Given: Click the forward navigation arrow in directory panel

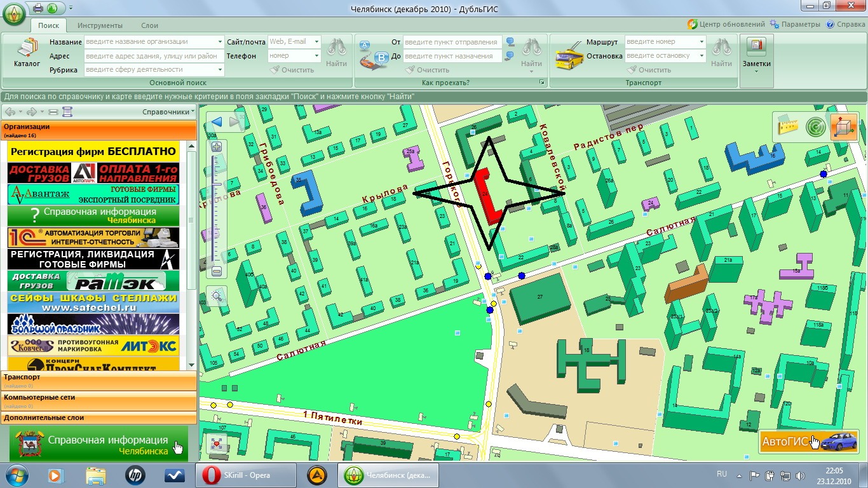Looking at the screenshot, I should 33,112.
